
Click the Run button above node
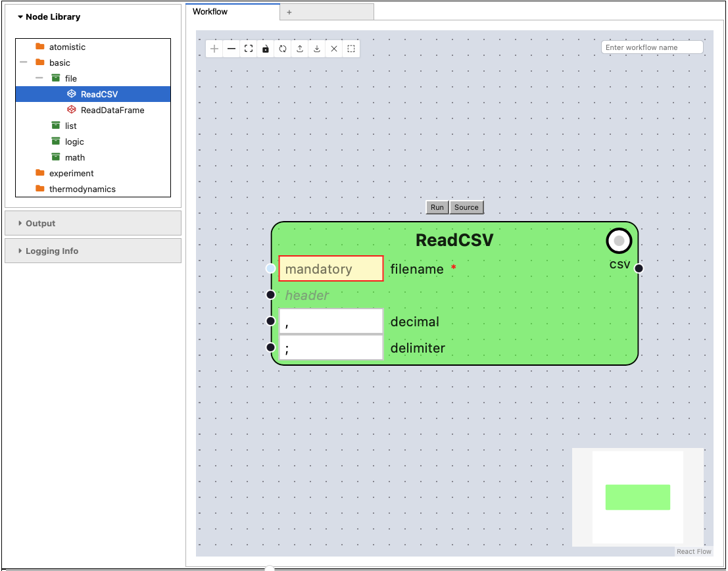pos(437,207)
